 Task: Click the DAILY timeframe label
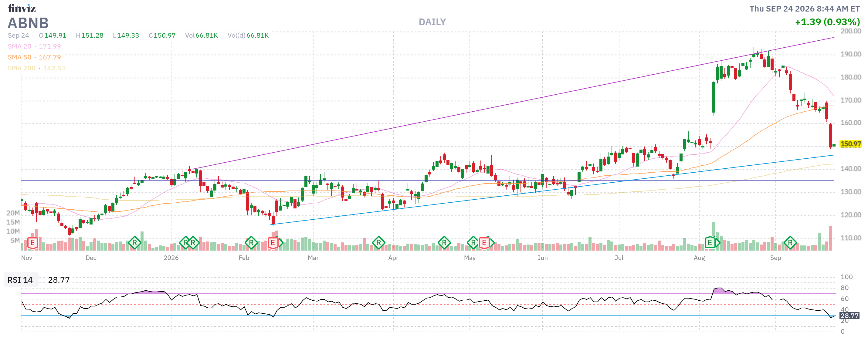tap(432, 22)
